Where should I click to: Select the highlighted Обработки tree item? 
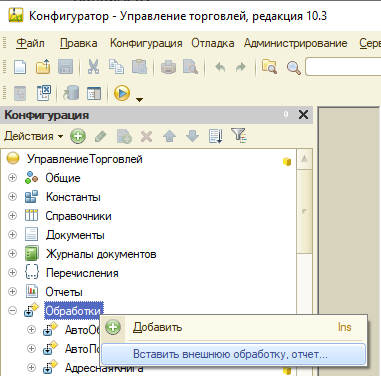pos(74,311)
